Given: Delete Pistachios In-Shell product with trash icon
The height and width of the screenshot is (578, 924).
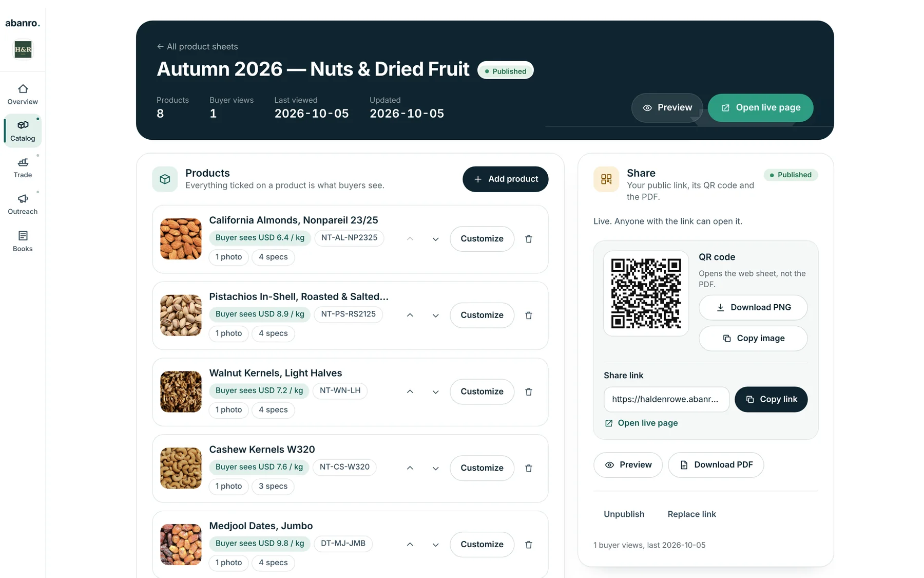Looking at the screenshot, I should (529, 315).
